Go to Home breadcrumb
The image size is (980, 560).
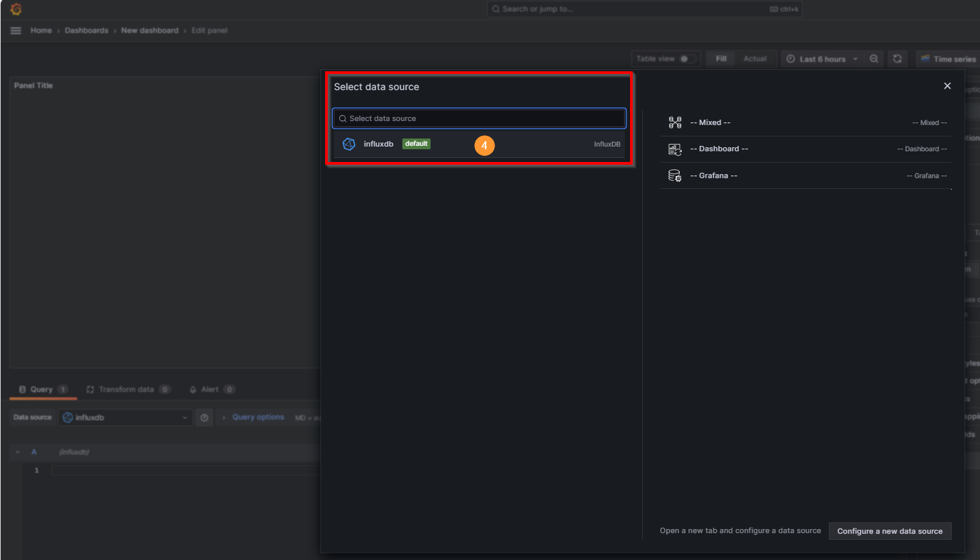[x=41, y=30]
